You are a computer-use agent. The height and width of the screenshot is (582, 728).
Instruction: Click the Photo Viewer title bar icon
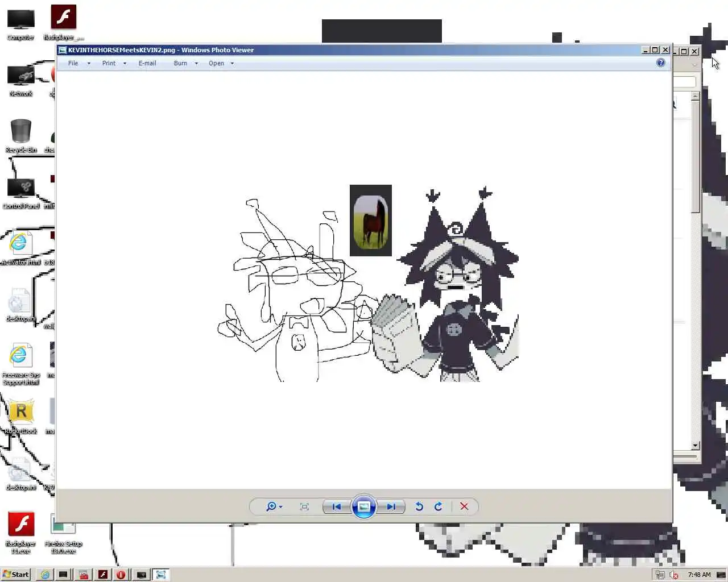click(x=63, y=50)
